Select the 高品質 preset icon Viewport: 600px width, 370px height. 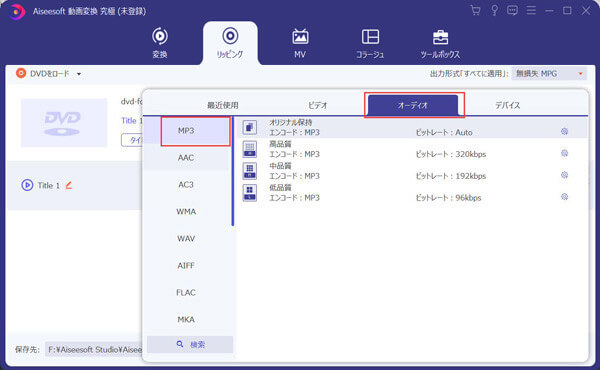pyautogui.click(x=250, y=149)
